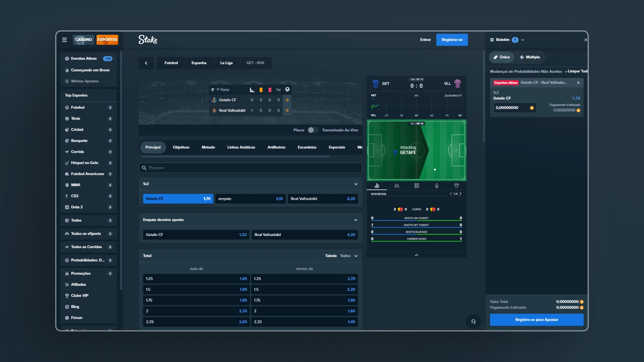The image size is (644, 362).
Task: Open the jersey kit icon in tracker
Action: pyautogui.click(x=457, y=186)
